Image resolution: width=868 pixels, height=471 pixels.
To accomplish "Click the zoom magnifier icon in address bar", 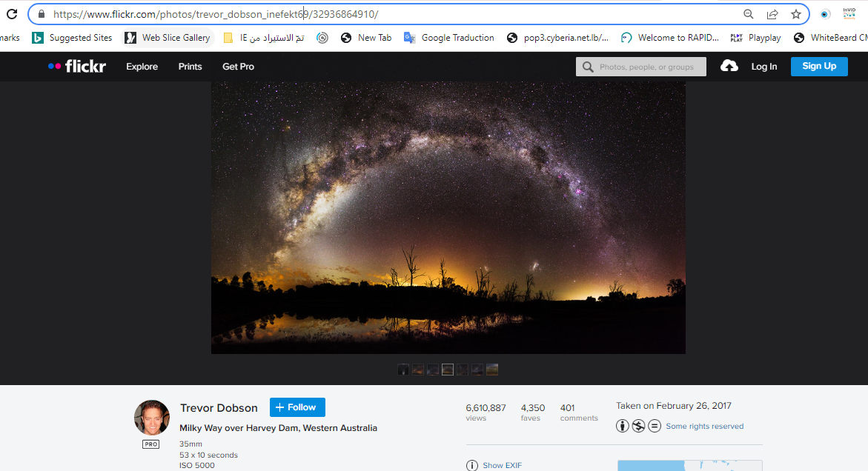I will 749,14.
